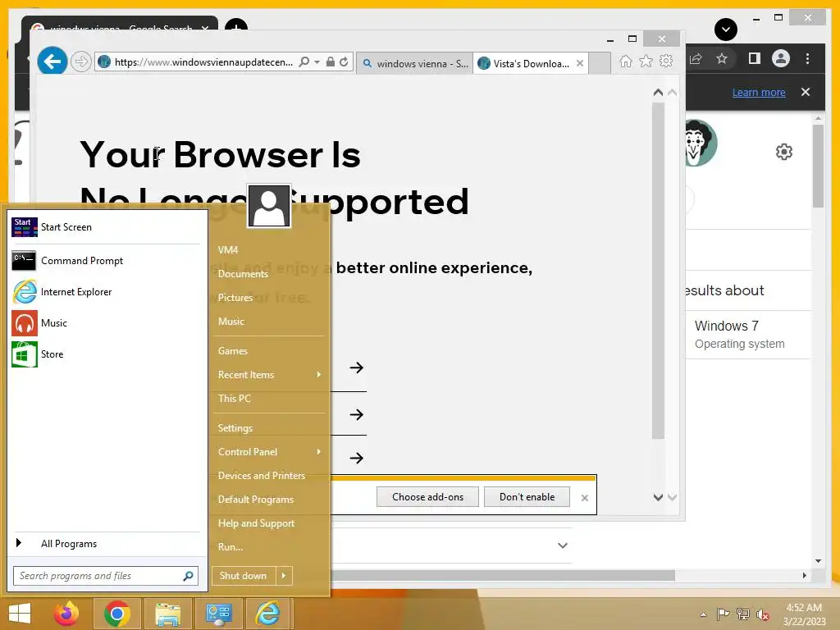The image size is (840, 630).
Task: Open IE Favorites star icon
Action: pos(646,61)
